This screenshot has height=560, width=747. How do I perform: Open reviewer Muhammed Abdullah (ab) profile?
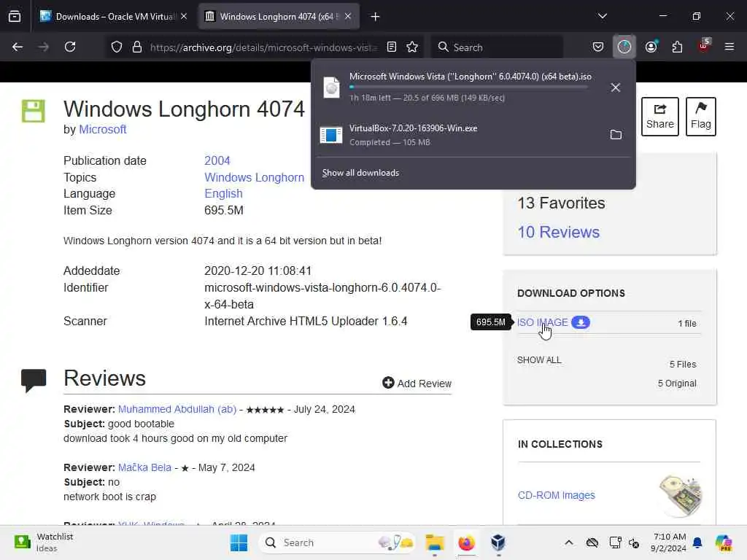pyautogui.click(x=177, y=410)
